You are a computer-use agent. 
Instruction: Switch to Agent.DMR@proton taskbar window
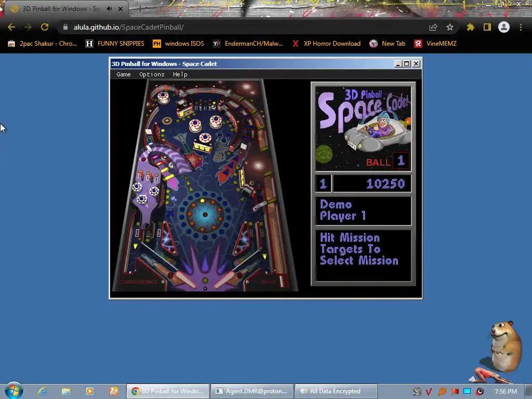[x=252, y=391]
